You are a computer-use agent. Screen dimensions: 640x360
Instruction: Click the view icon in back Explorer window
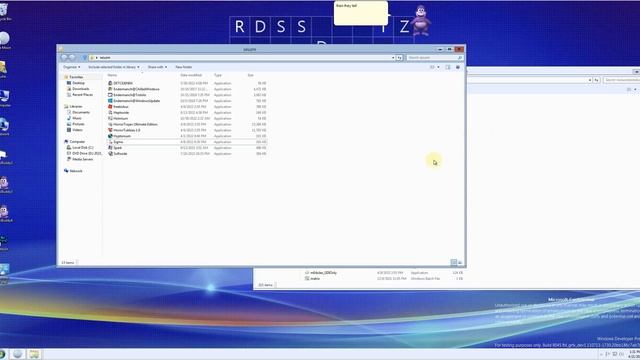click(x=629, y=89)
